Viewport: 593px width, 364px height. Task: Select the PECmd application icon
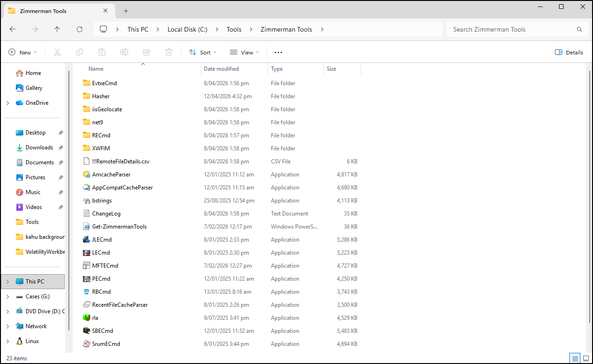pos(86,279)
